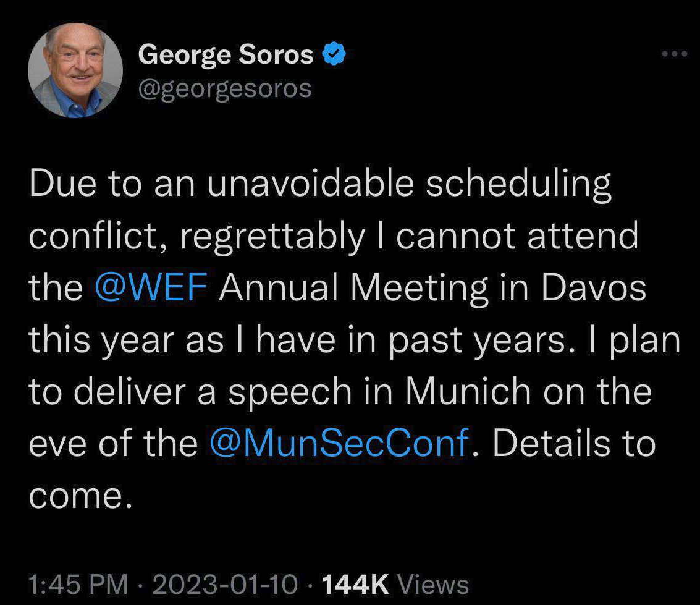Screen dimensions: 700x605
Task: Click the word "come." ending the tweet
Action: [81, 495]
